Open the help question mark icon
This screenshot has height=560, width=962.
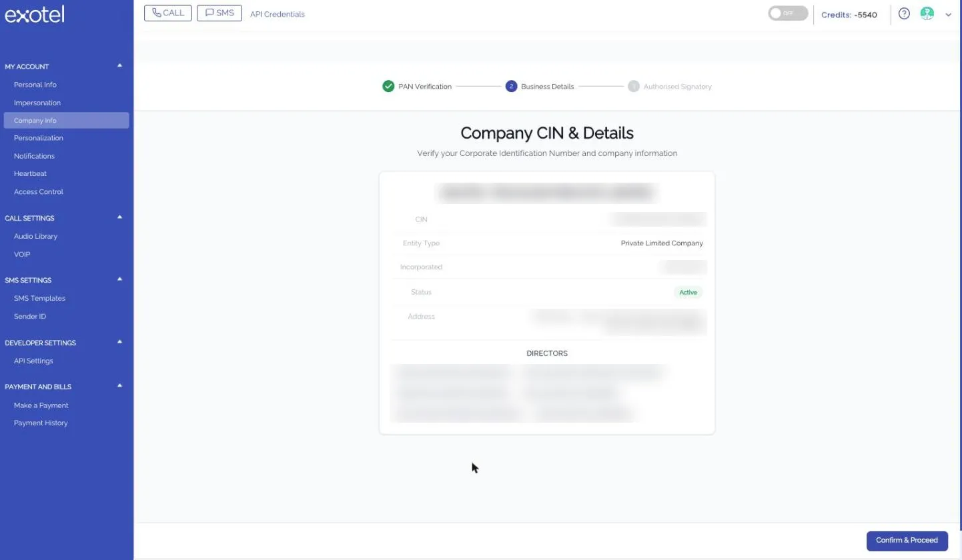904,13
